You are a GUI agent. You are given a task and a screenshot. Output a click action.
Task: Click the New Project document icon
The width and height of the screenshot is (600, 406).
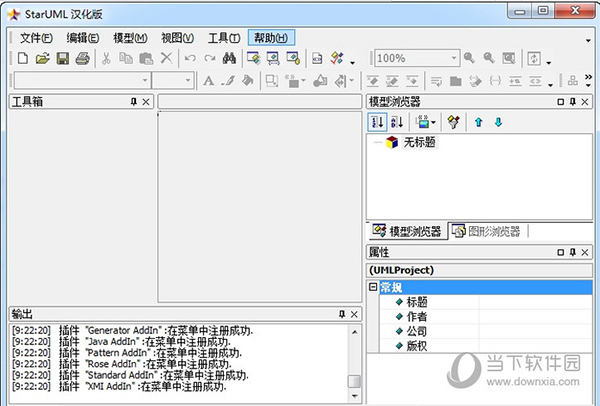tap(23, 59)
